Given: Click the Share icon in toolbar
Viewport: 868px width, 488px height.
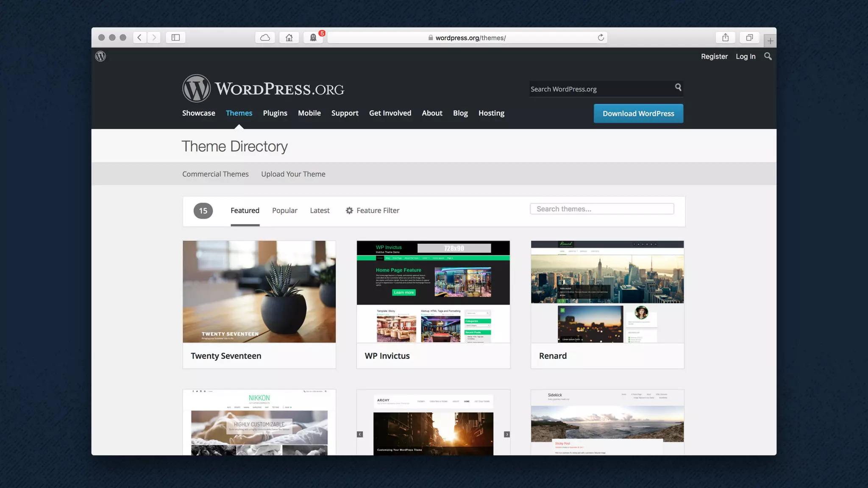Looking at the screenshot, I should tap(725, 38).
